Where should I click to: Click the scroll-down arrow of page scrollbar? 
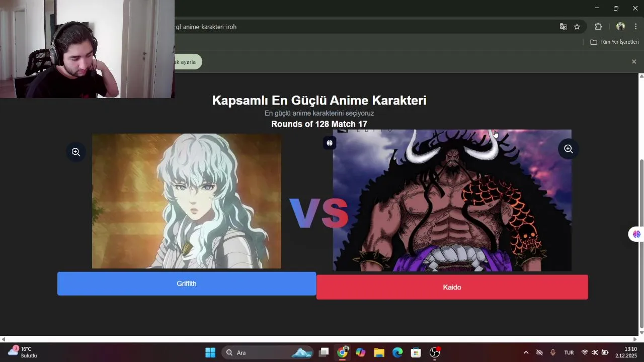click(x=641, y=333)
